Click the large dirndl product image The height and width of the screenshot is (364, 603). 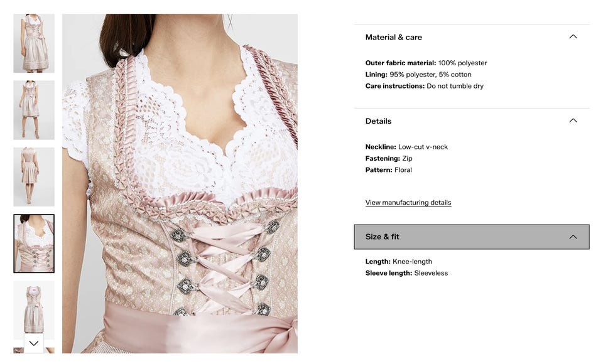click(x=180, y=183)
